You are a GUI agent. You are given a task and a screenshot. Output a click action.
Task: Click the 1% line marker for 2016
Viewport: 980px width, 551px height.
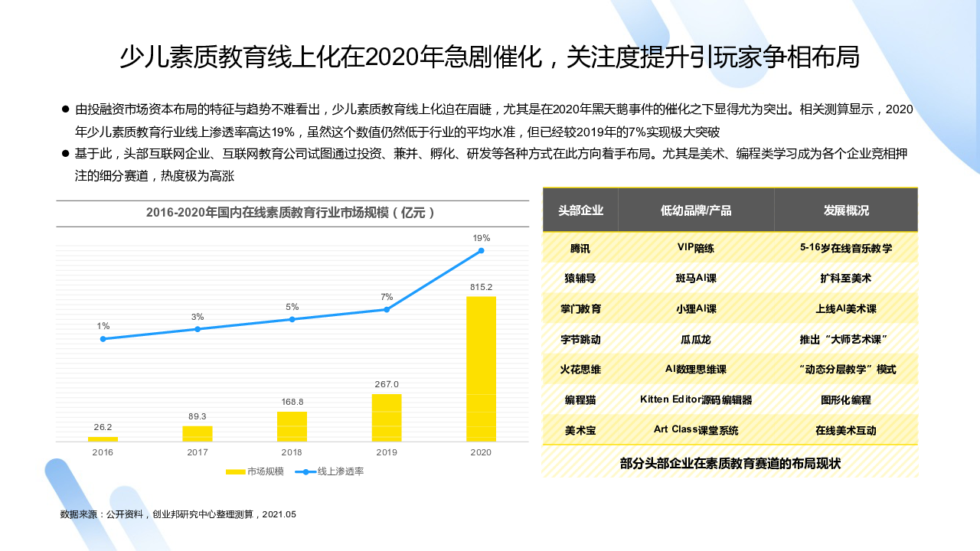point(103,339)
